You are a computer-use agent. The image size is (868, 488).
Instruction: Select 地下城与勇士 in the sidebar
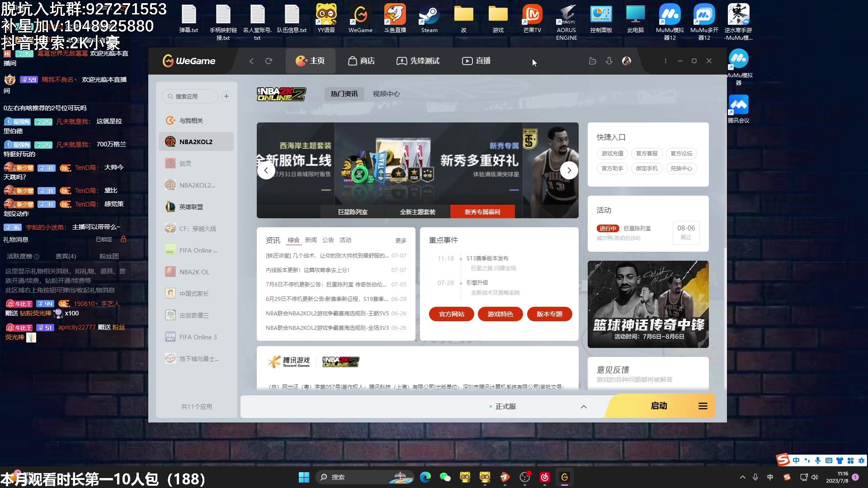click(196, 359)
